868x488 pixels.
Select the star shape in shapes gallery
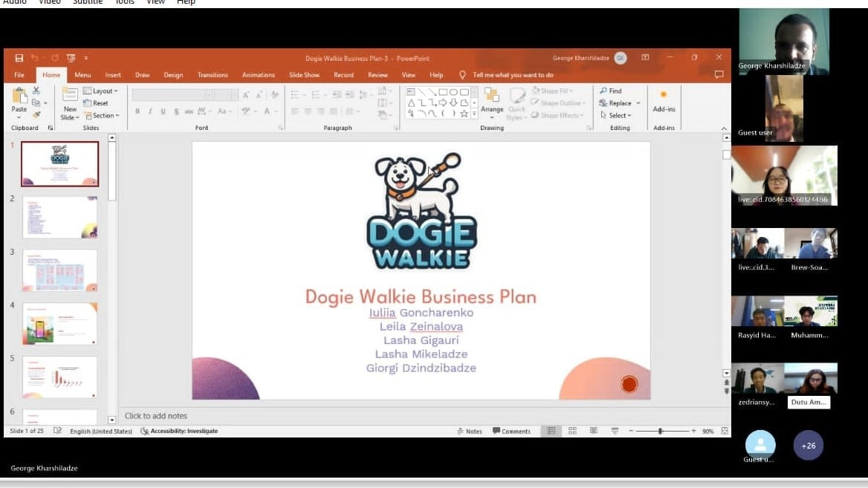pyautogui.click(x=464, y=114)
